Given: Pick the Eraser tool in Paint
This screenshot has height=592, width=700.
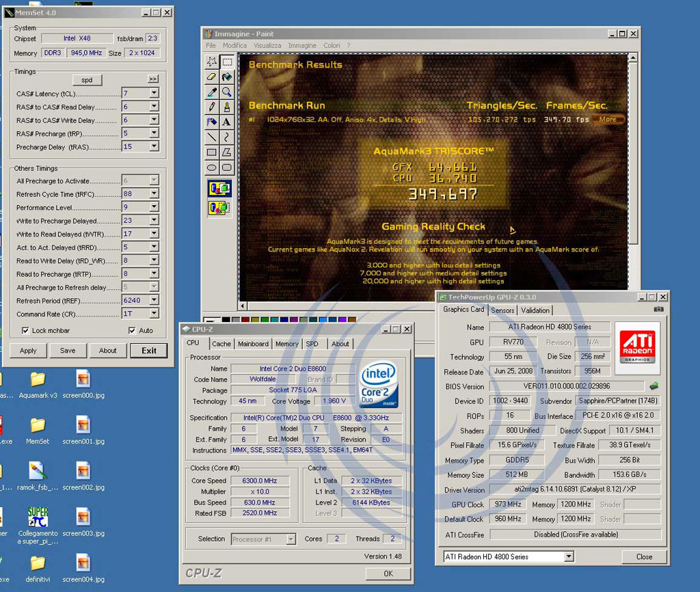Looking at the screenshot, I should point(212,77).
